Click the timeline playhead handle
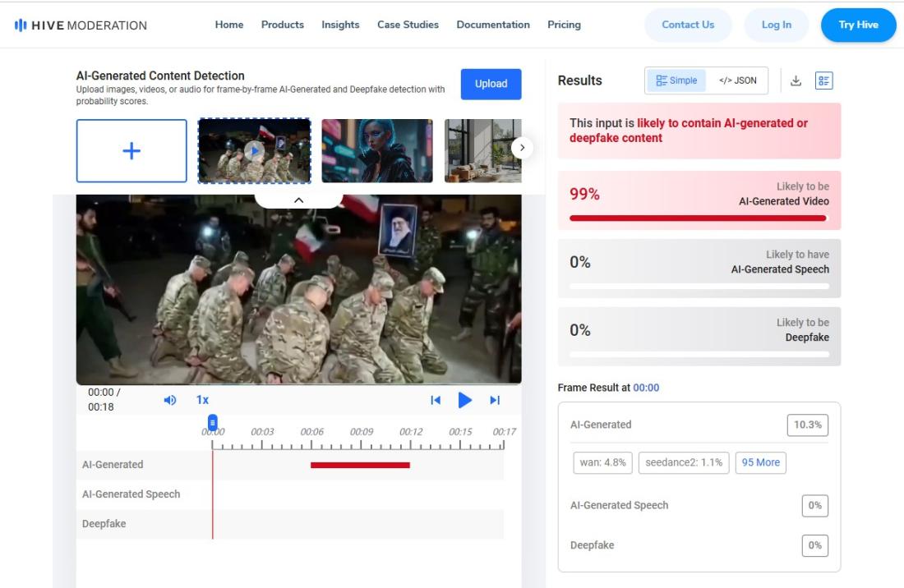 pos(213,422)
